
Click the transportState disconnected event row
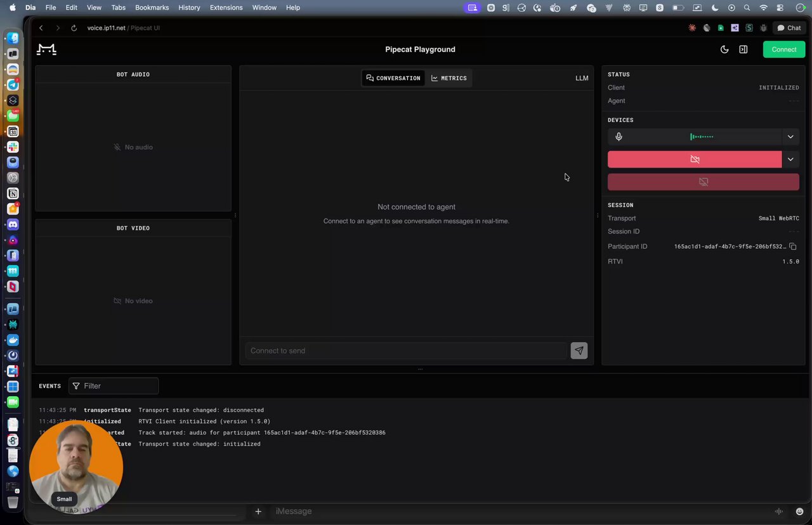coord(151,410)
